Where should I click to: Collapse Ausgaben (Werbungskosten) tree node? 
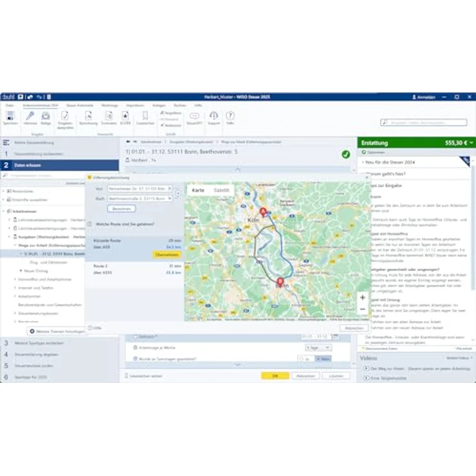tap(10, 237)
